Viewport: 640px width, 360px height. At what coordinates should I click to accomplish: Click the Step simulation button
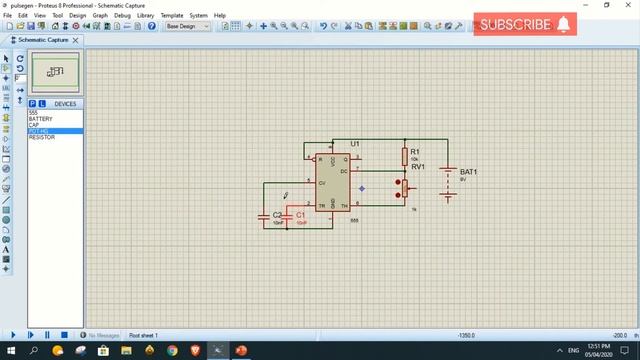tap(31, 335)
